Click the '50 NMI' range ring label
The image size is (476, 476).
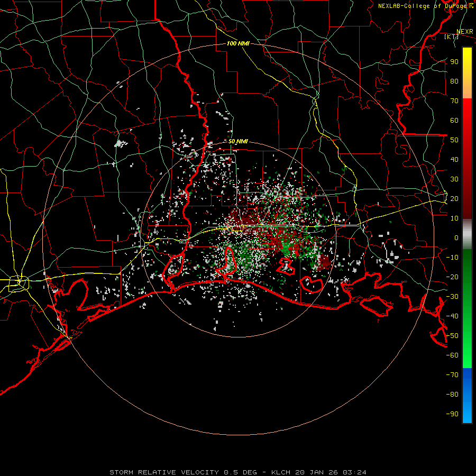pyautogui.click(x=238, y=141)
